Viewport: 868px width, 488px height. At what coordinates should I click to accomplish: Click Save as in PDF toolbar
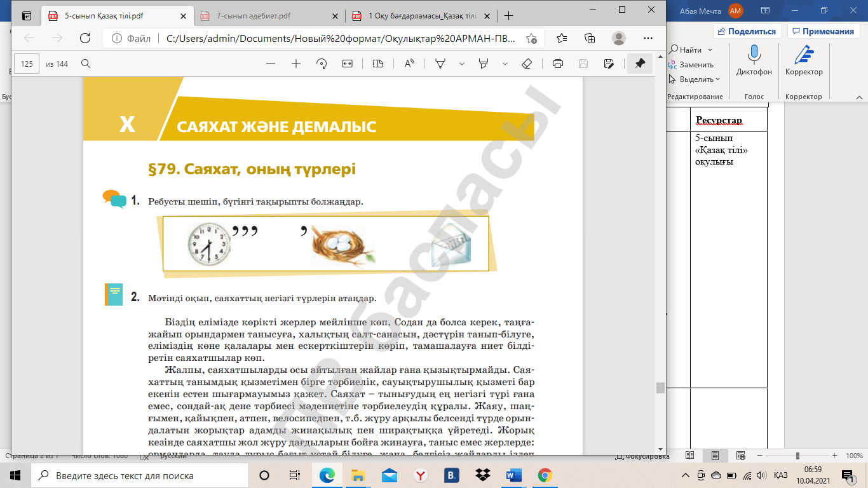coord(609,64)
